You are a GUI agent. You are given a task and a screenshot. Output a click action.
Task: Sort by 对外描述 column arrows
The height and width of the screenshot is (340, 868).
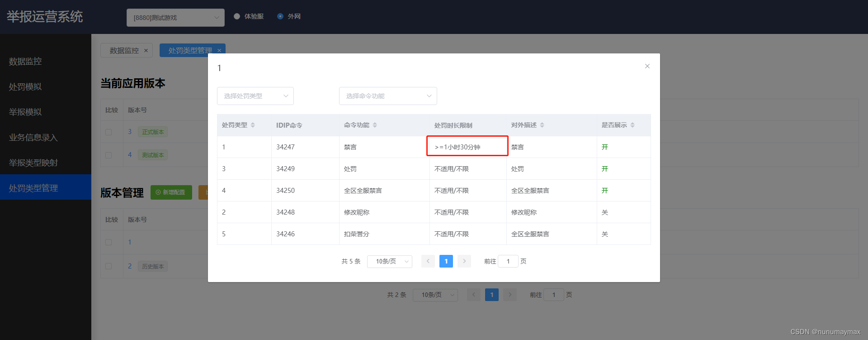tap(542, 125)
